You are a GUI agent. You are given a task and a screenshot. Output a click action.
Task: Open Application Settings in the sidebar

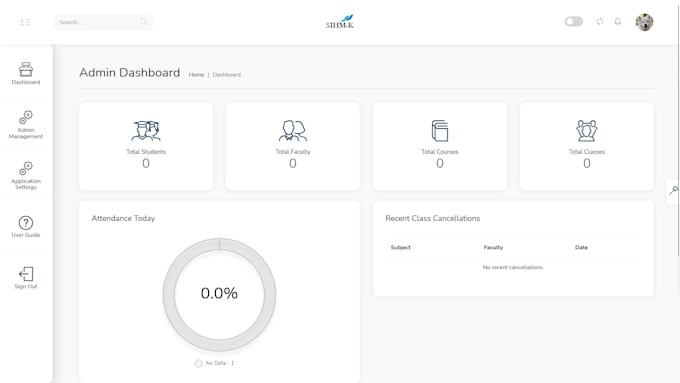click(x=26, y=175)
